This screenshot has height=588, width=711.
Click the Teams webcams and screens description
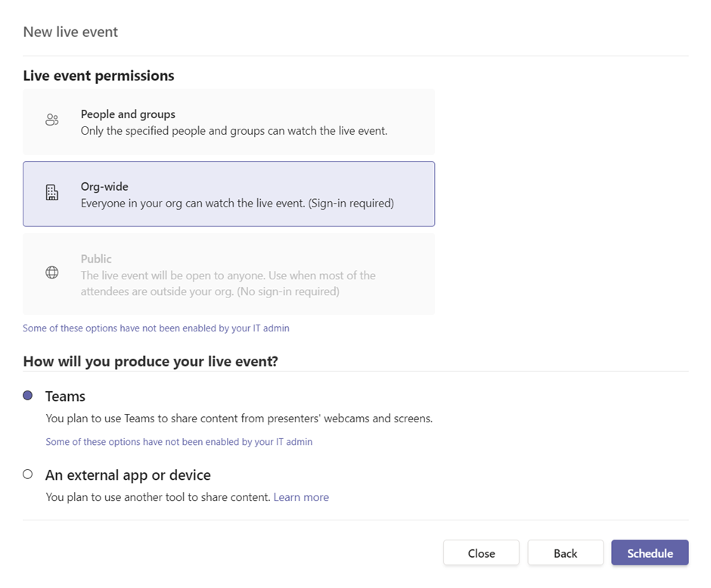239,418
